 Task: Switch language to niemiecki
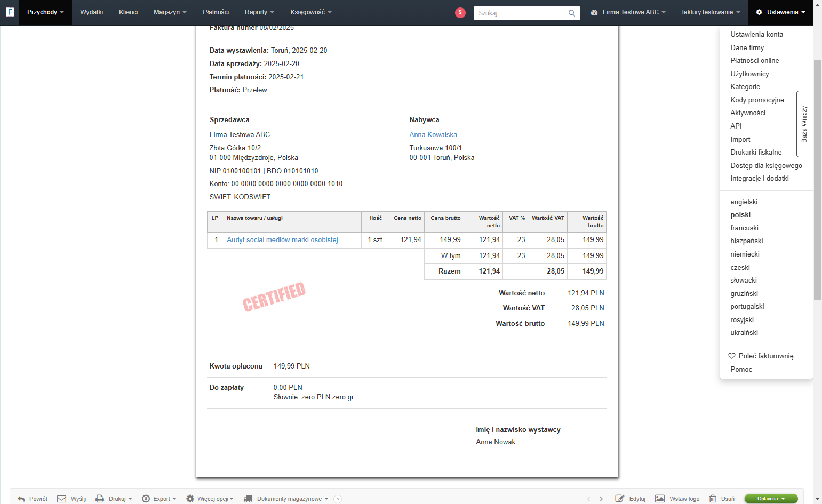pos(745,254)
